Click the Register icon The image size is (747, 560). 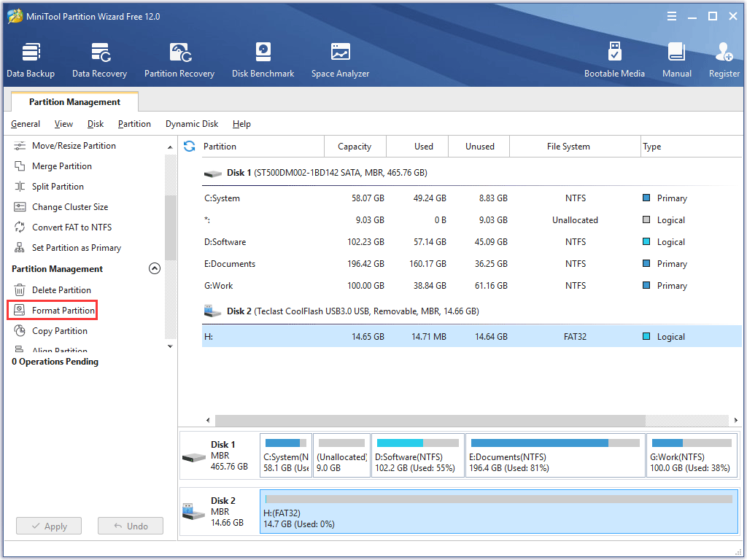tap(724, 60)
